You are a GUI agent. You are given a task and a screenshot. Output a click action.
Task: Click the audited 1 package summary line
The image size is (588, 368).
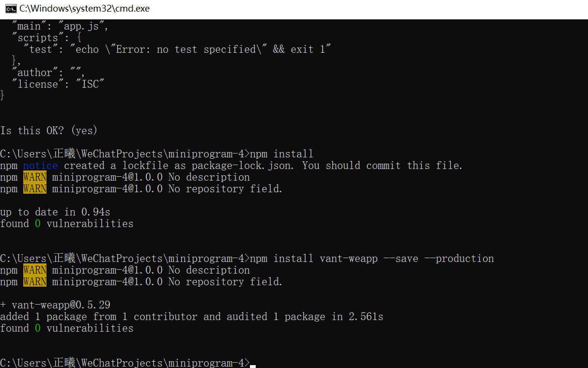191,316
